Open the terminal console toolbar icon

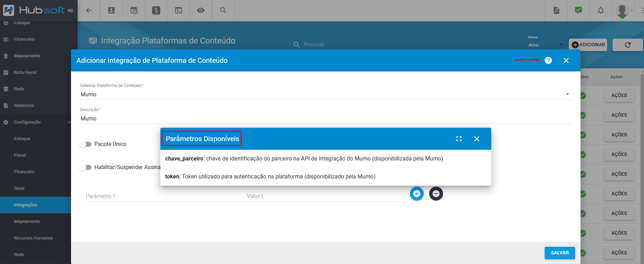point(179,10)
